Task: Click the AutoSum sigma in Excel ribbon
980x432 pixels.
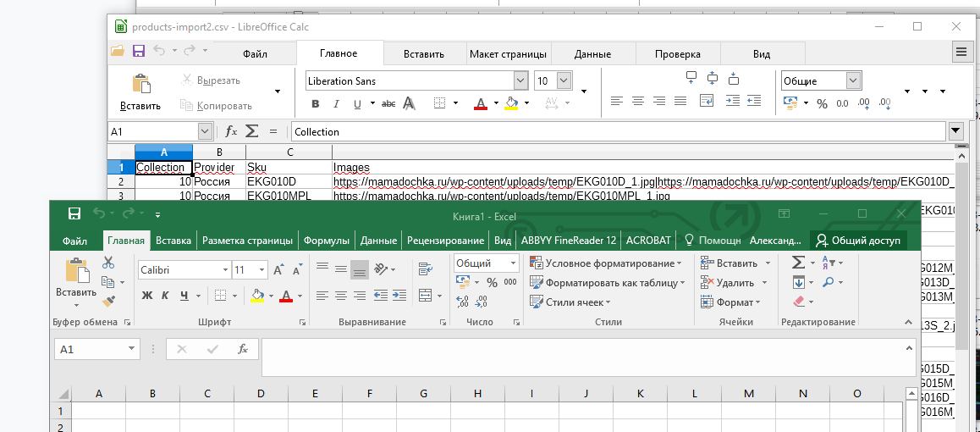Action: pyautogui.click(x=798, y=263)
